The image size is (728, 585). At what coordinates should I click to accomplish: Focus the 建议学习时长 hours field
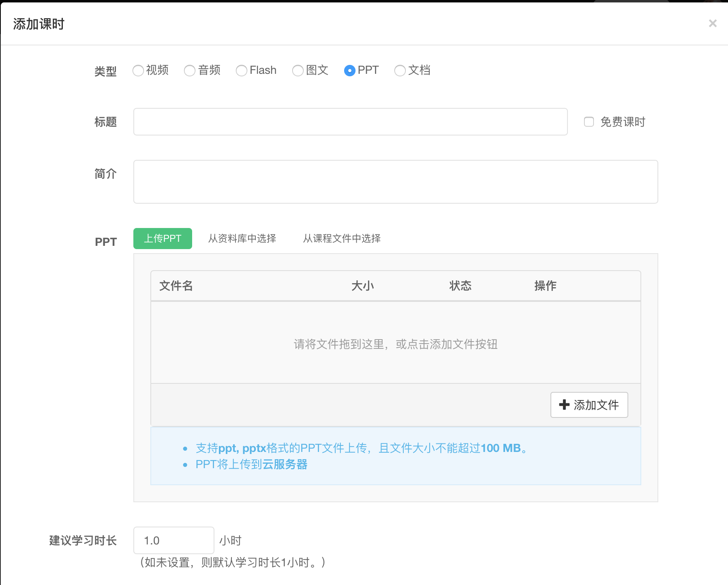pos(173,540)
